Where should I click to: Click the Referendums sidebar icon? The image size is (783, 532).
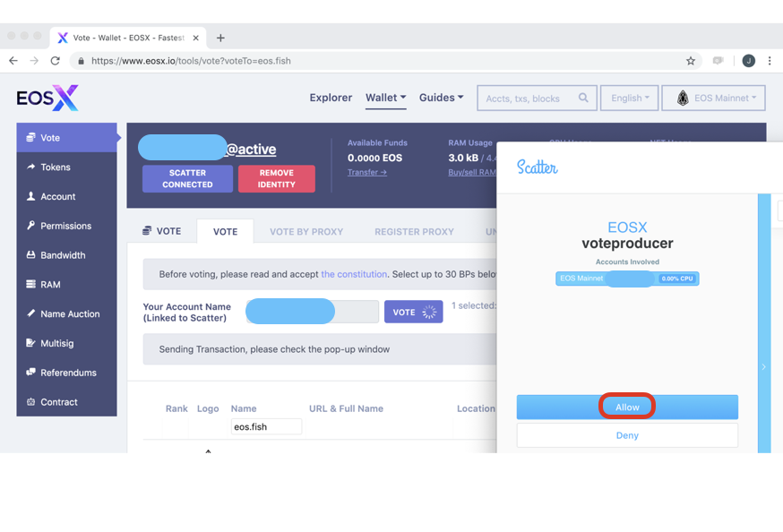coord(31,372)
